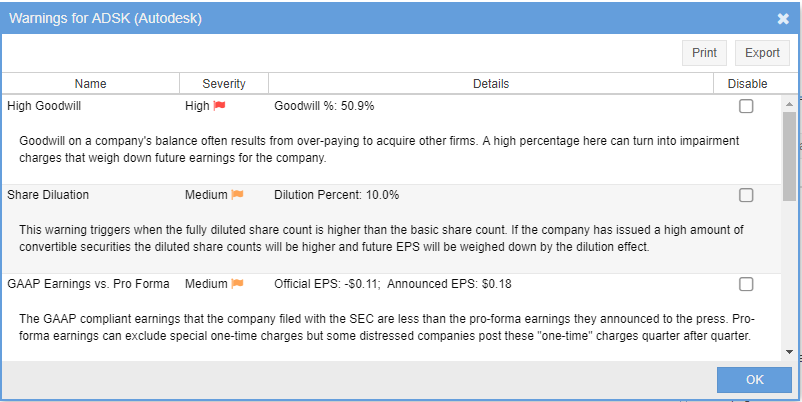Image resolution: width=802 pixels, height=402 pixels.
Task: Click the Details column header
Action: click(x=491, y=84)
